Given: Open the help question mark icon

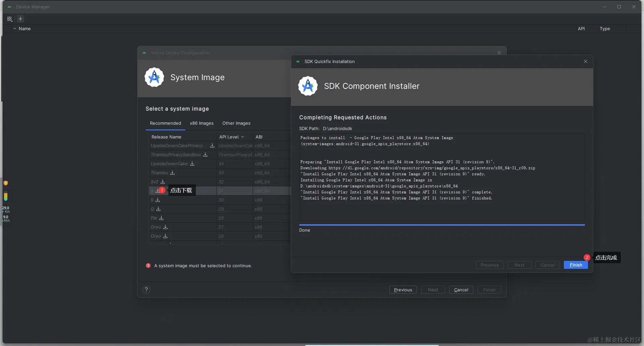Looking at the screenshot, I should pyautogui.click(x=146, y=290).
